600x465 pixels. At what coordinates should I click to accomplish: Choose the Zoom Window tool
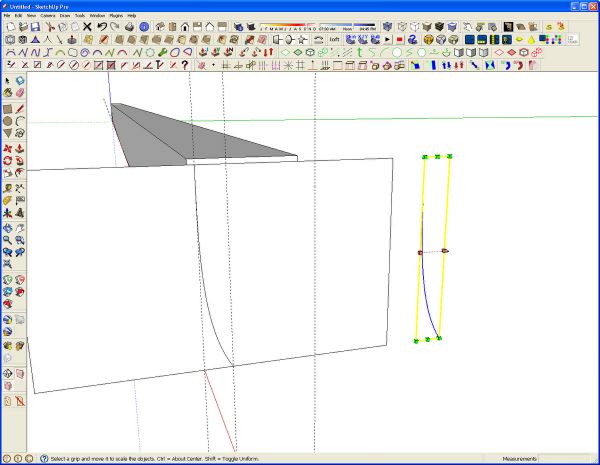coord(20,240)
